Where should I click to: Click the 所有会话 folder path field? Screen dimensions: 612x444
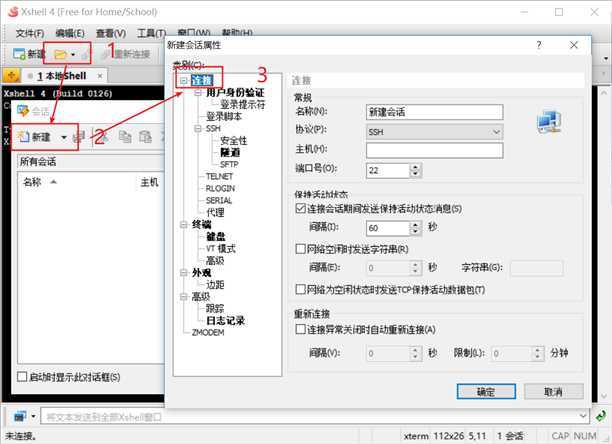(x=91, y=162)
